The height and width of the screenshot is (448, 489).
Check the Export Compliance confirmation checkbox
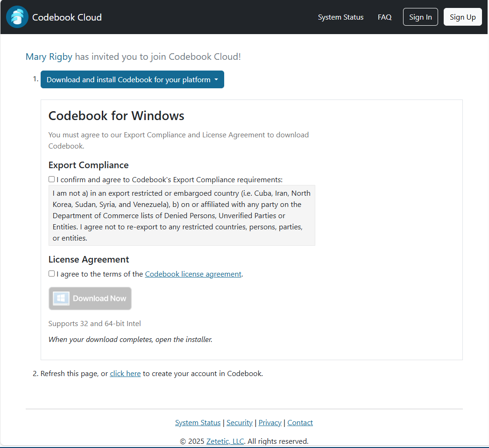click(x=51, y=179)
